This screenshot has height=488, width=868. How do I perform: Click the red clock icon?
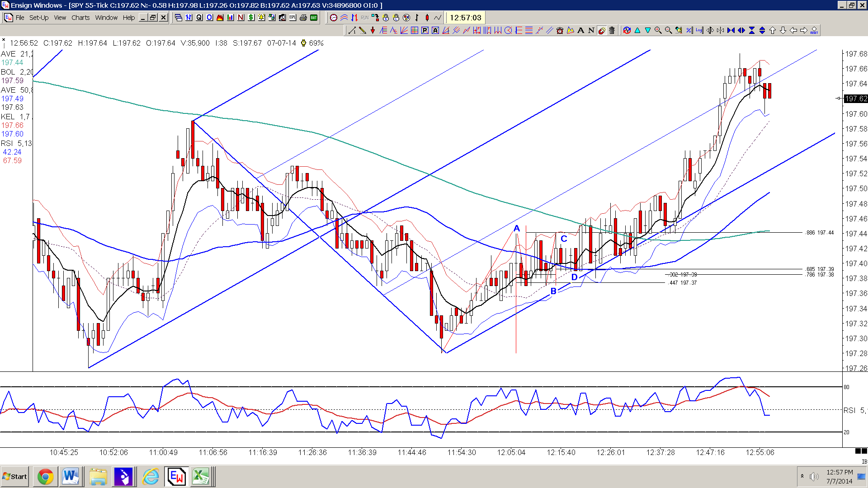coord(334,18)
